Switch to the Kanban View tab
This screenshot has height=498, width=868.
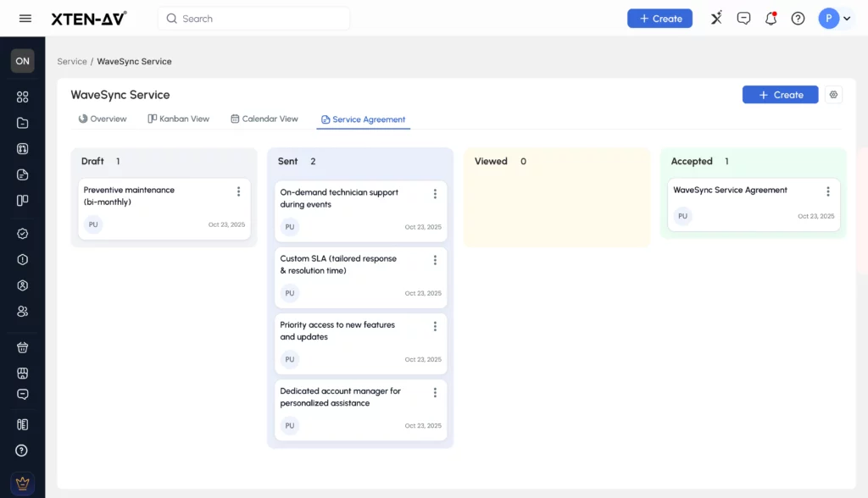click(x=178, y=119)
